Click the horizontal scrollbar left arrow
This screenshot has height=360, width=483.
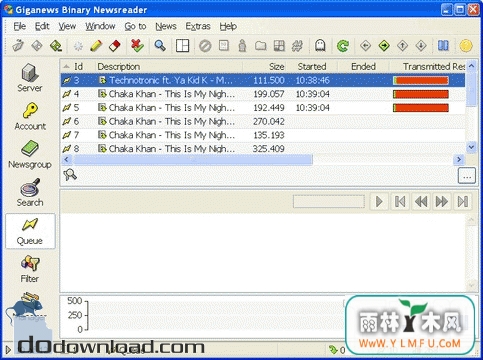coord(67,160)
